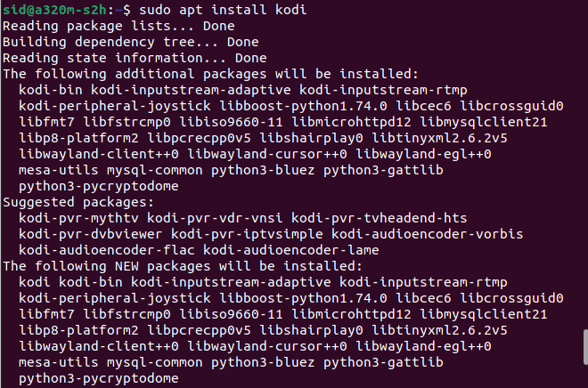Click 'Suggested packages:' heading text

point(78,202)
